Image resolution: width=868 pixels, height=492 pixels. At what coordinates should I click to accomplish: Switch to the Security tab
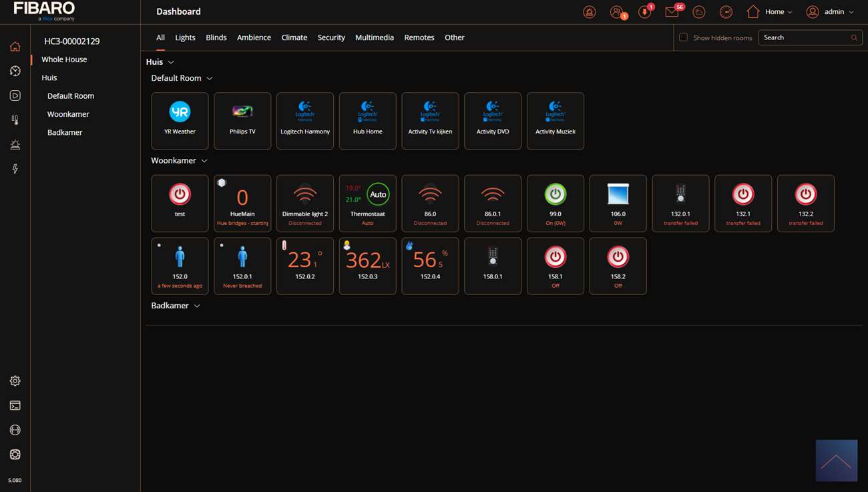pyautogui.click(x=331, y=37)
